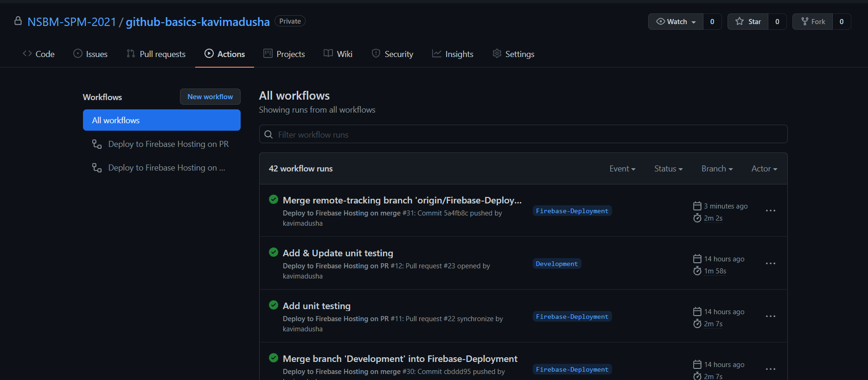
Task: Click the stopwatch icon beside 1m 58s
Action: (x=697, y=271)
